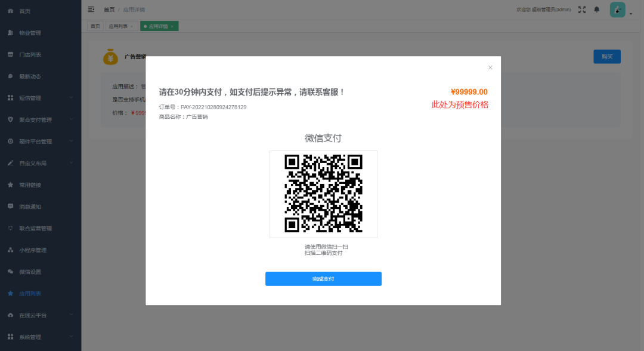Screen dimensions: 644x351
Task: Click the 商品名称：广告营销 line
Action: tap(183, 117)
